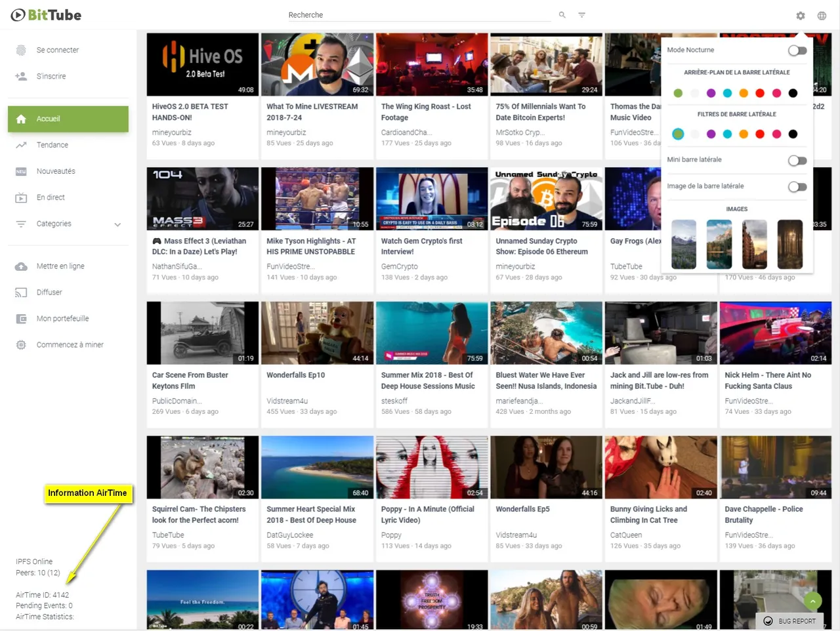840x631 pixels.
Task: Go to the Tendance page
Action: click(x=52, y=145)
